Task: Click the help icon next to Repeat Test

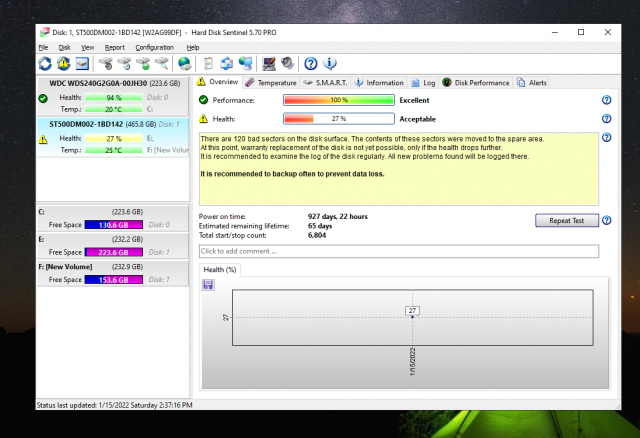Action: 606,220
